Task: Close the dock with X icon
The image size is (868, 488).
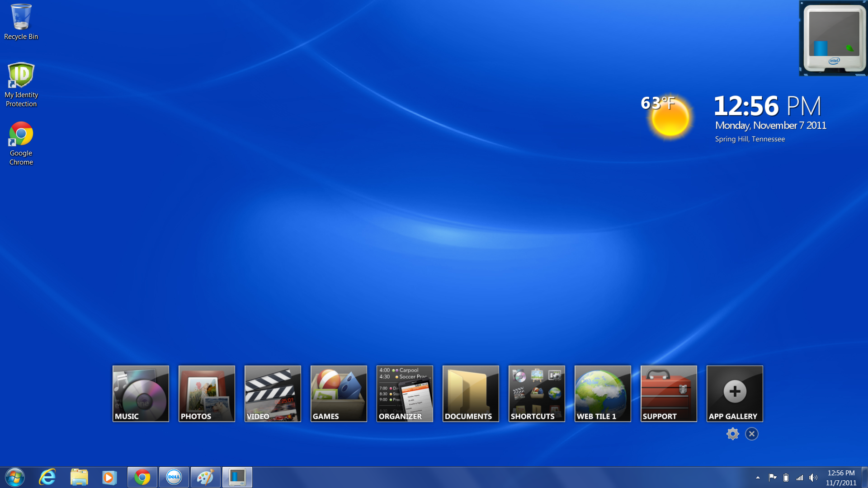Action: [x=752, y=434]
